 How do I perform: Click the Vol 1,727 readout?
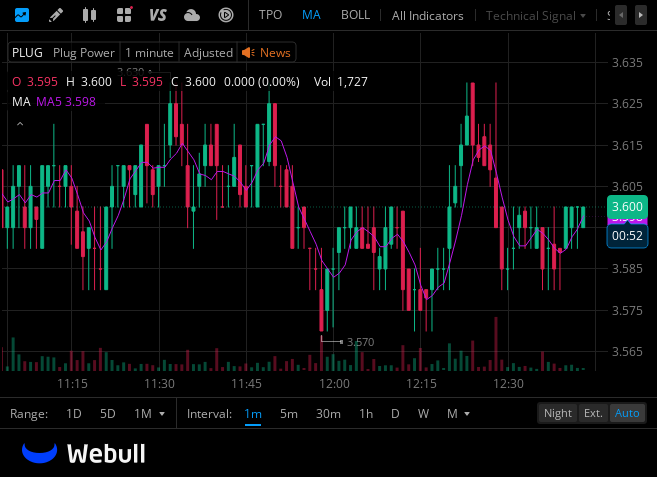(341, 82)
